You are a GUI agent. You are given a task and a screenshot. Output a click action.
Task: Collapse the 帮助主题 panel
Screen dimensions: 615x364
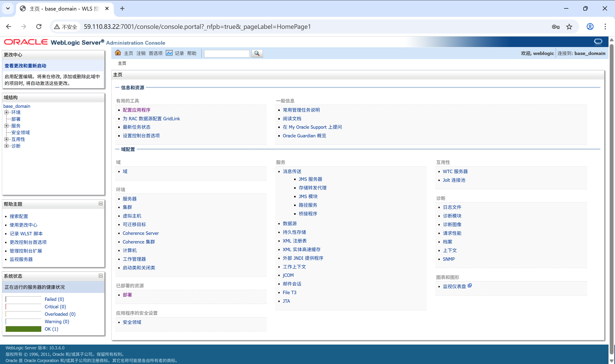(101, 204)
